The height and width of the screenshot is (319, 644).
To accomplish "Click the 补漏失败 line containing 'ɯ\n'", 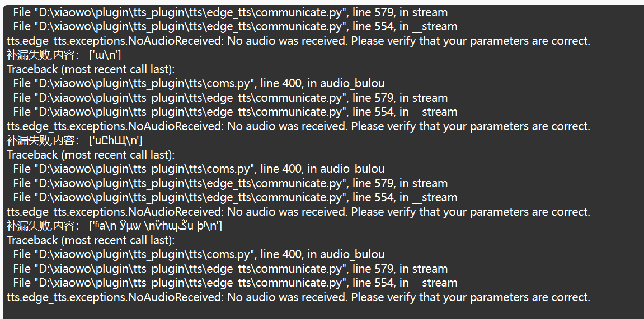I will tap(64, 55).
